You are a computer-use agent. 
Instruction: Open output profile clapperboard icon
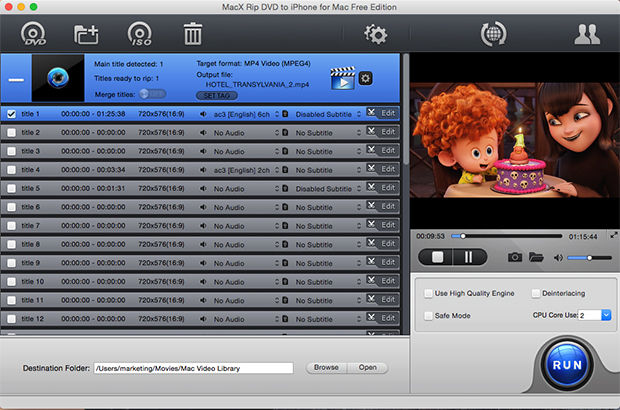click(x=342, y=78)
